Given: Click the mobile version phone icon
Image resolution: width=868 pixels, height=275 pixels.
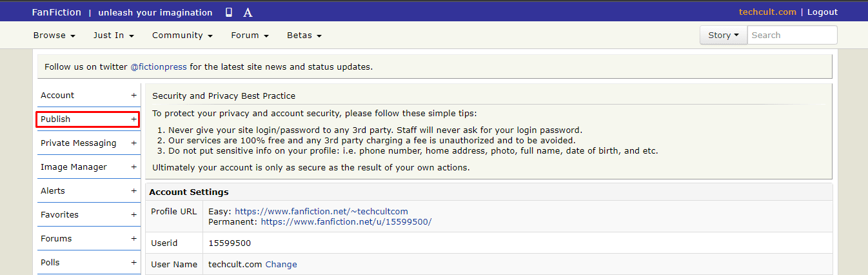Looking at the screenshot, I should pos(229,12).
